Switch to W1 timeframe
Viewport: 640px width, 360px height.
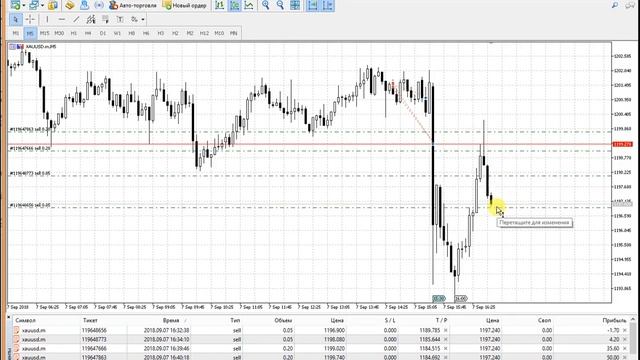click(x=117, y=33)
